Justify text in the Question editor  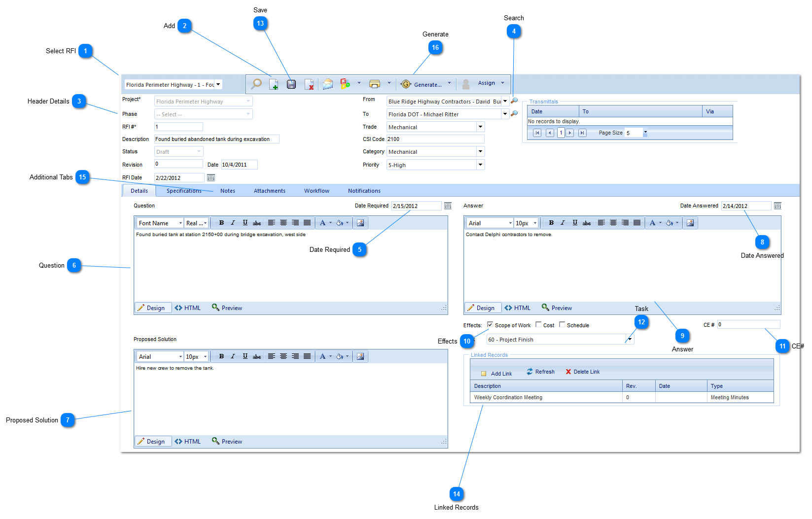pyautogui.click(x=307, y=223)
